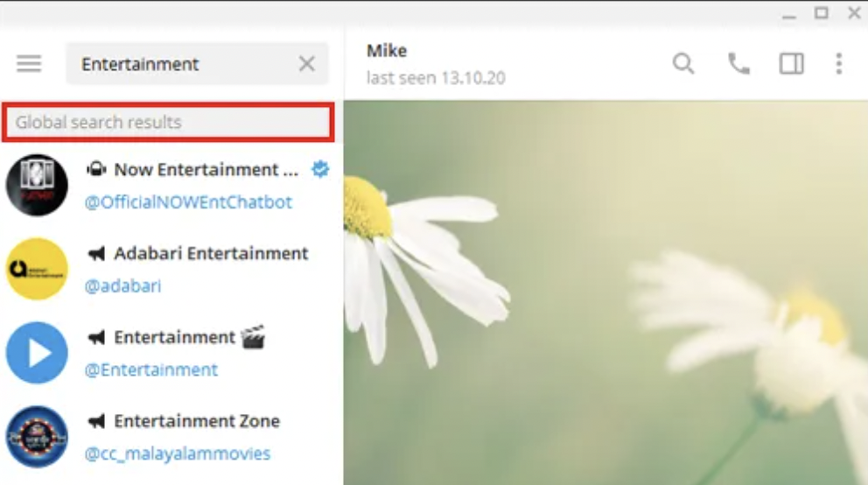Minimize the Telegram window
The height and width of the screenshot is (485, 868).
click(789, 16)
